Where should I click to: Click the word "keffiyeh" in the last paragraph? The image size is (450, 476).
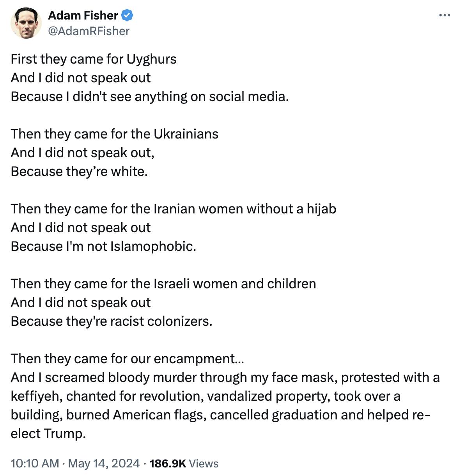pyautogui.click(x=36, y=396)
